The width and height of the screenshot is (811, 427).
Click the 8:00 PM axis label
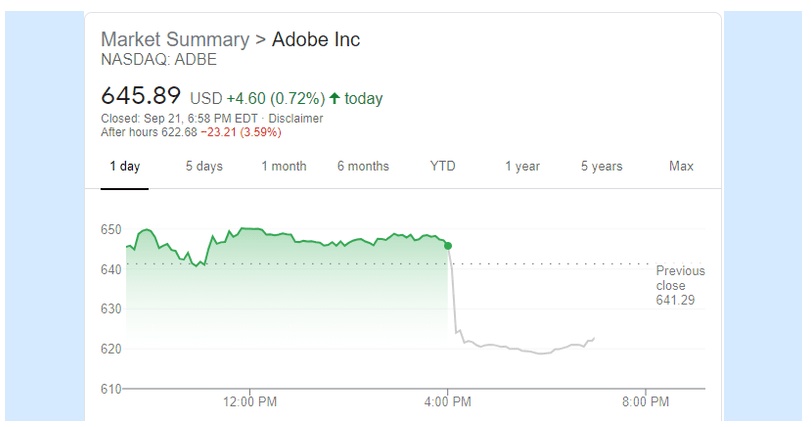646,403
